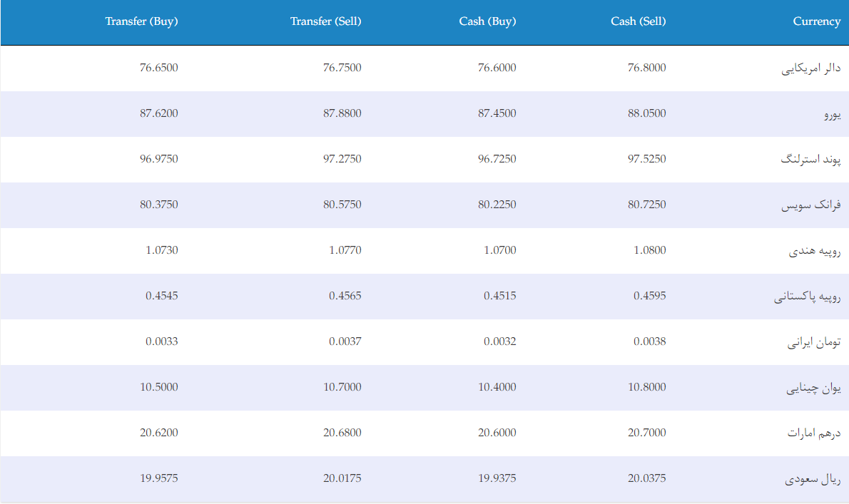This screenshot has height=504, width=849.
Task: Click the Cash (Buy) column header
Action: 487,21
